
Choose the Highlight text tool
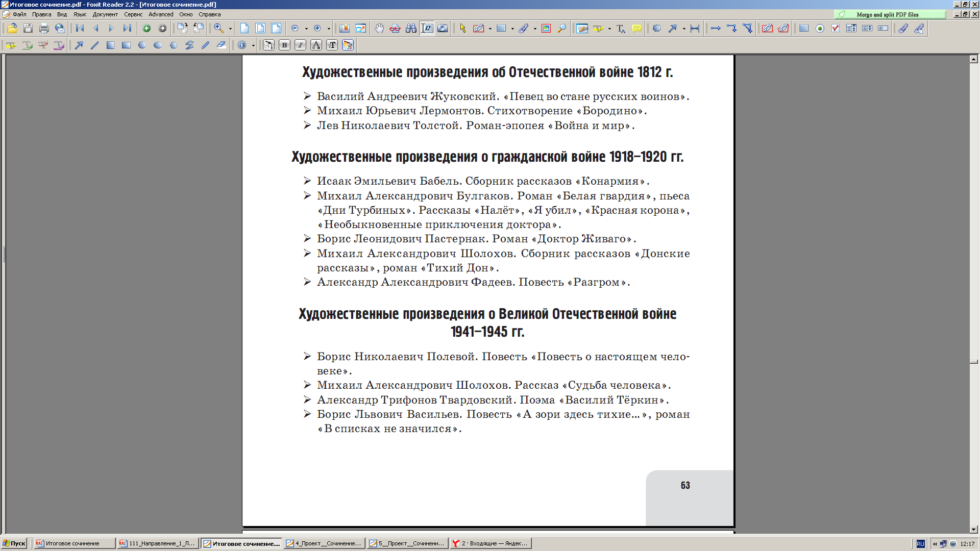pyautogui.click(x=11, y=45)
